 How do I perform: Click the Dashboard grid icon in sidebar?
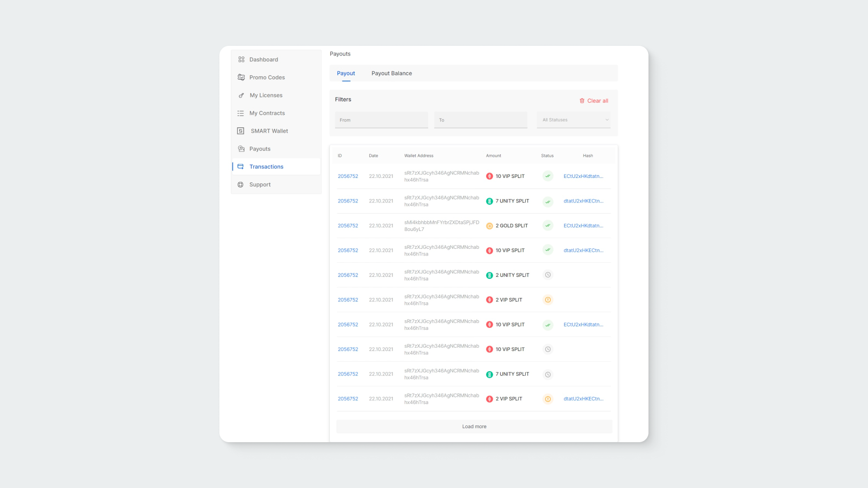(241, 60)
